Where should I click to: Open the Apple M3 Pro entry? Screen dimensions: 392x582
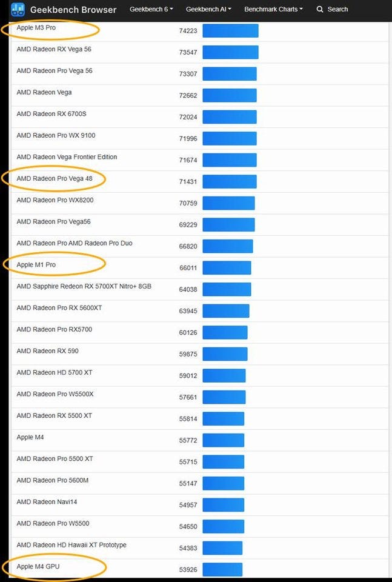(36, 28)
